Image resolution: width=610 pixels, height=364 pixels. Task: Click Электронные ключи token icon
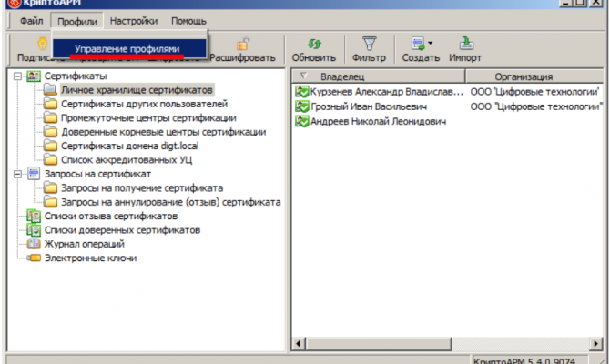tap(34, 258)
